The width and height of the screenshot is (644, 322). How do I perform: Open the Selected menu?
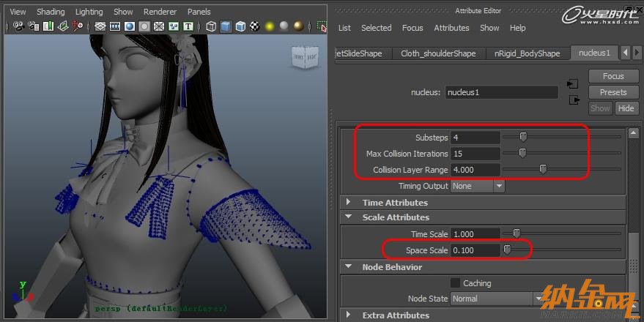point(376,28)
